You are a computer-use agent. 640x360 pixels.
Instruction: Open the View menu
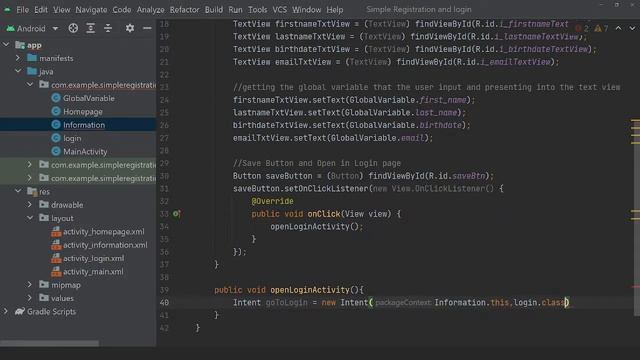click(62, 9)
